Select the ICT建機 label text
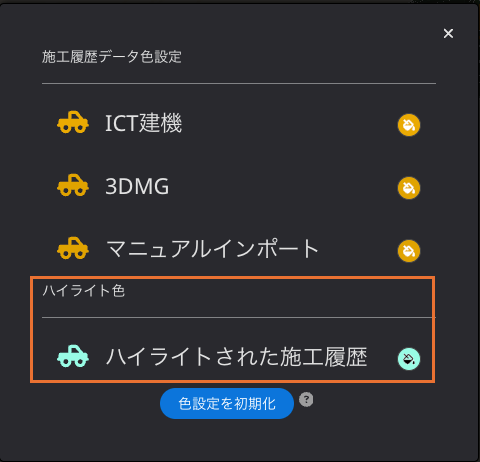The image size is (480, 462). [x=143, y=123]
